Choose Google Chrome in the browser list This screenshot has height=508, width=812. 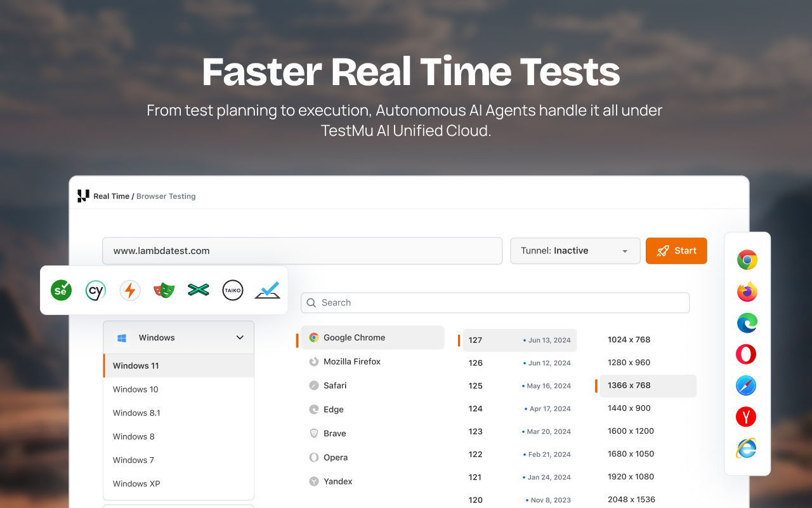[372, 338]
